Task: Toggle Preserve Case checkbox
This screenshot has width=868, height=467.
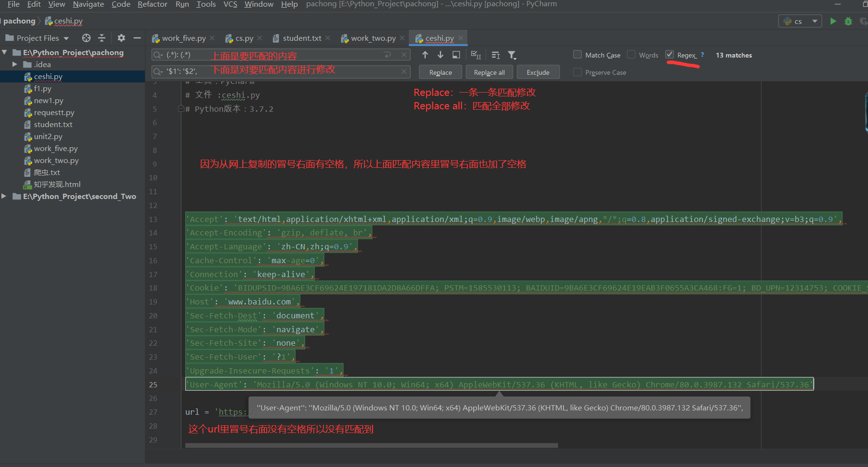Action: (578, 72)
